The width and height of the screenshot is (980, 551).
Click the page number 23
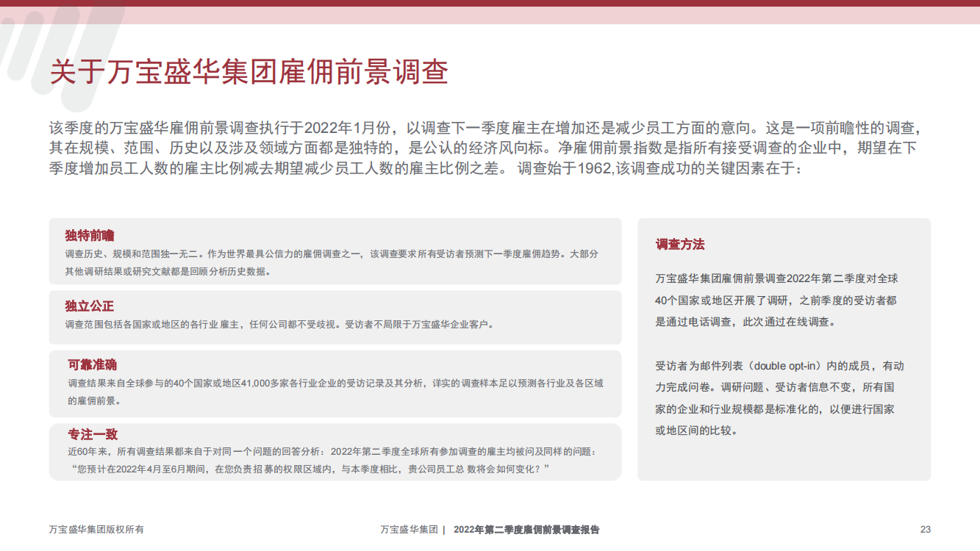pyautogui.click(x=926, y=529)
